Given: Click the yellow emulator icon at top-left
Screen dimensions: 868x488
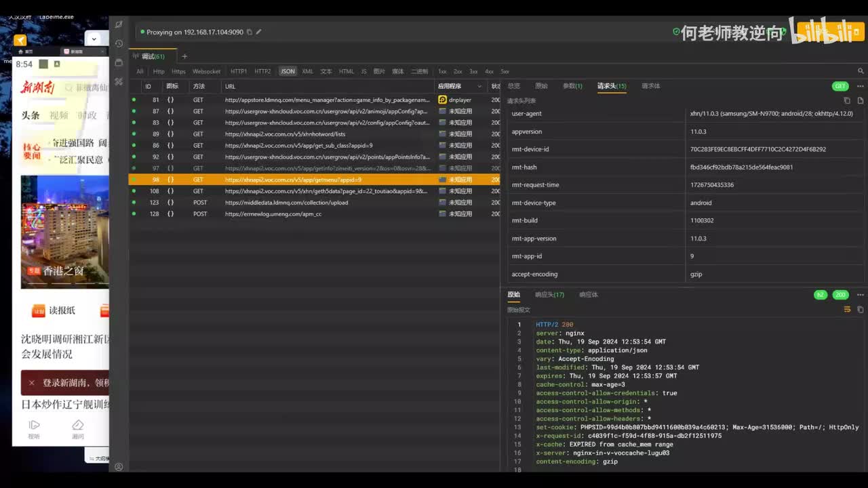Looking at the screenshot, I should [x=20, y=40].
